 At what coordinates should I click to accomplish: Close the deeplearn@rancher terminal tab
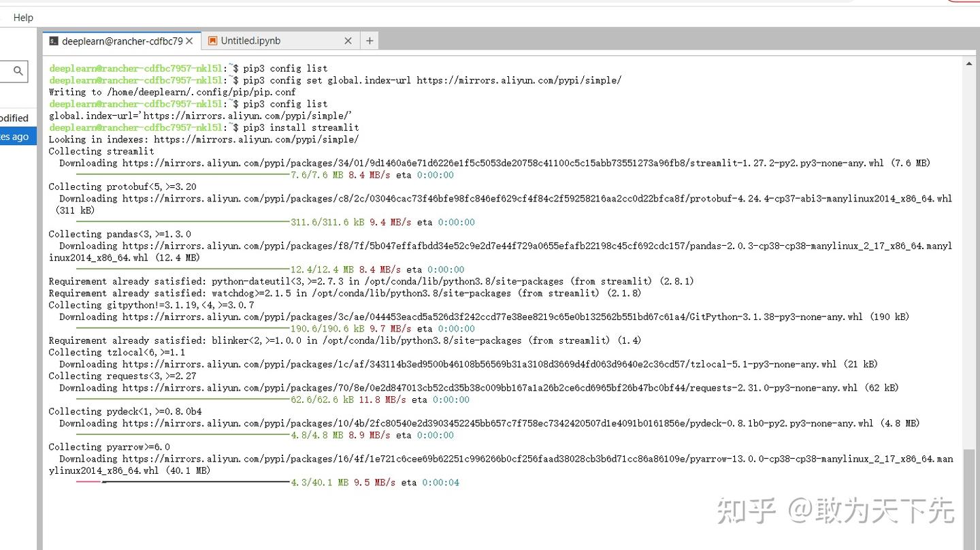point(189,41)
